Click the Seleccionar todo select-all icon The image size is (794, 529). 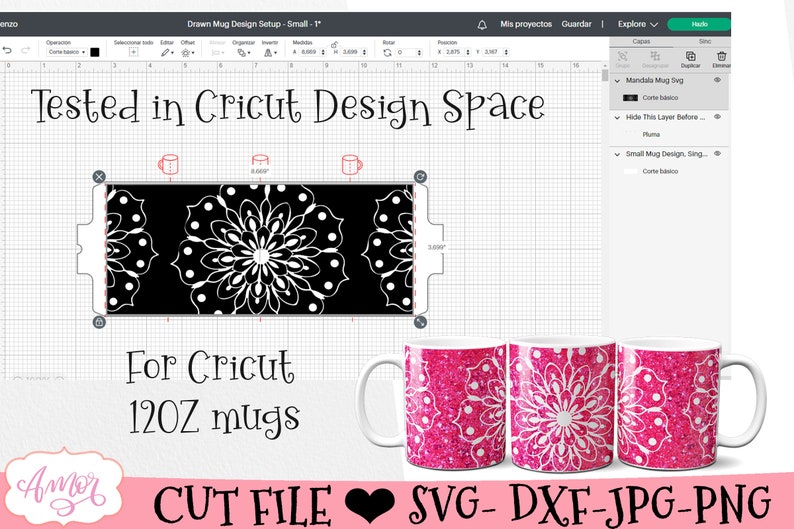[x=133, y=52]
